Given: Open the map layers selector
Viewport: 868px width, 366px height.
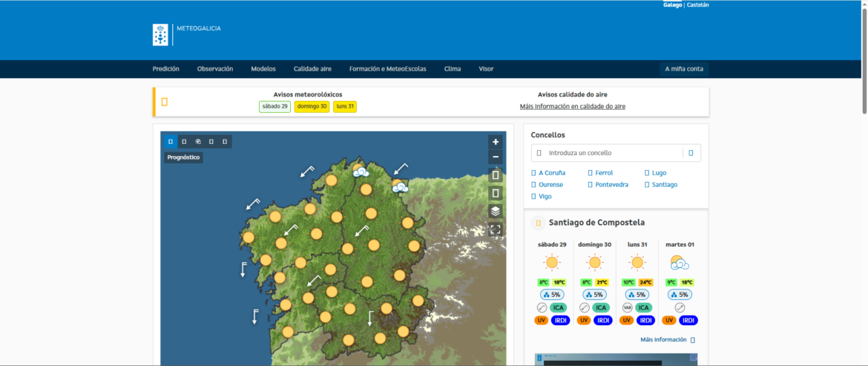Looking at the screenshot, I should click(496, 212).
